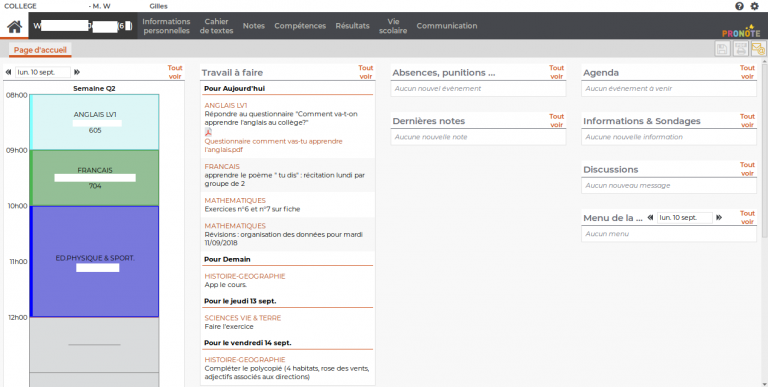Click the print icon
The height and width of the screenshot is (387, 768).
741,48
